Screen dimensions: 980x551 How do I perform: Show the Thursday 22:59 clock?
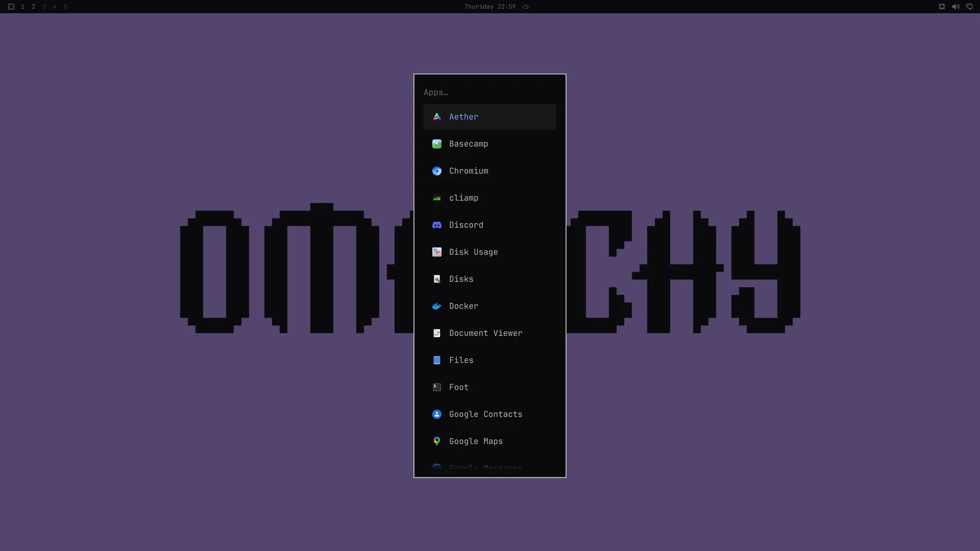(490, 7)
